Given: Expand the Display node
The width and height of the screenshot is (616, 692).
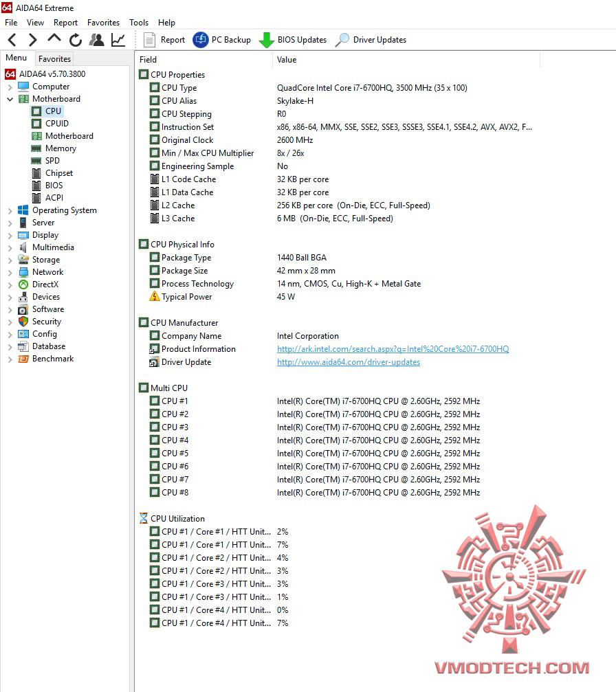Looking at the screenshot, I should [x=10, y=235].
